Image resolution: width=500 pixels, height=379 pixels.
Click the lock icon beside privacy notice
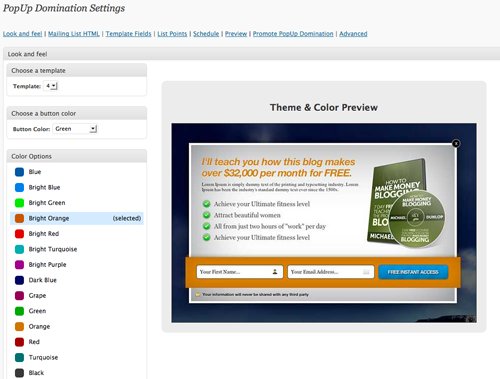(x=198, y=294)
